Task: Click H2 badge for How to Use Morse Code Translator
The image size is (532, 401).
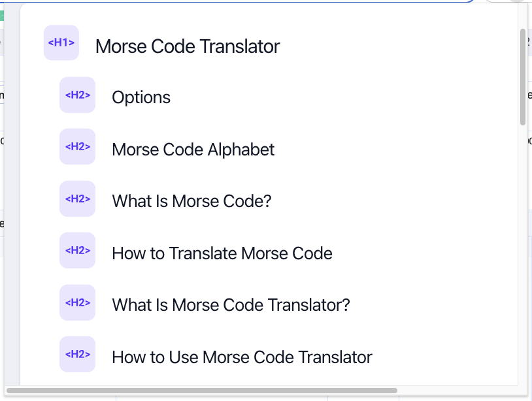Action: point(77,354)
